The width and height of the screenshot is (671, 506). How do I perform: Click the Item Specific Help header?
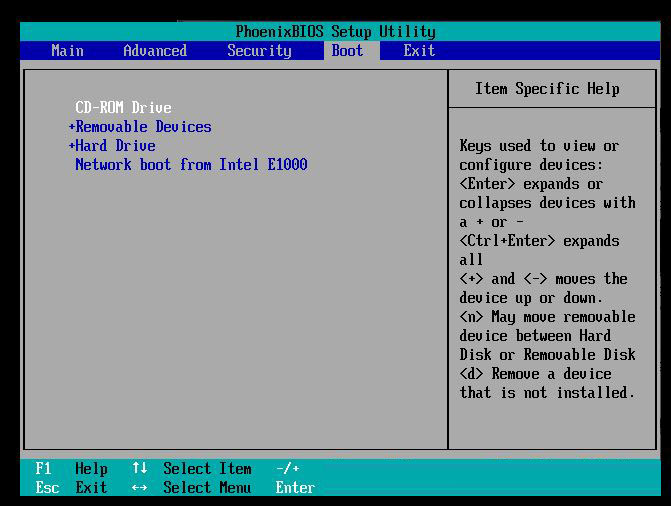click(547, 89)
